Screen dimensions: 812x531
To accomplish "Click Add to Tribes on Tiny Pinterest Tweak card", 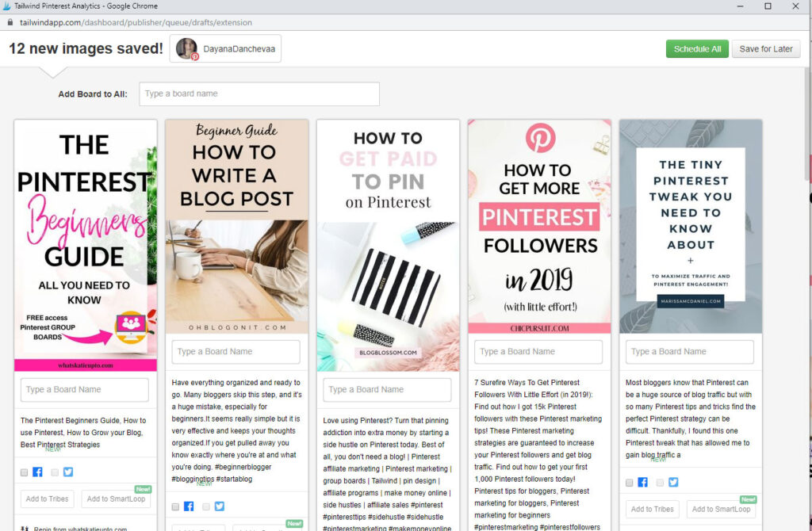I will 652,510.
